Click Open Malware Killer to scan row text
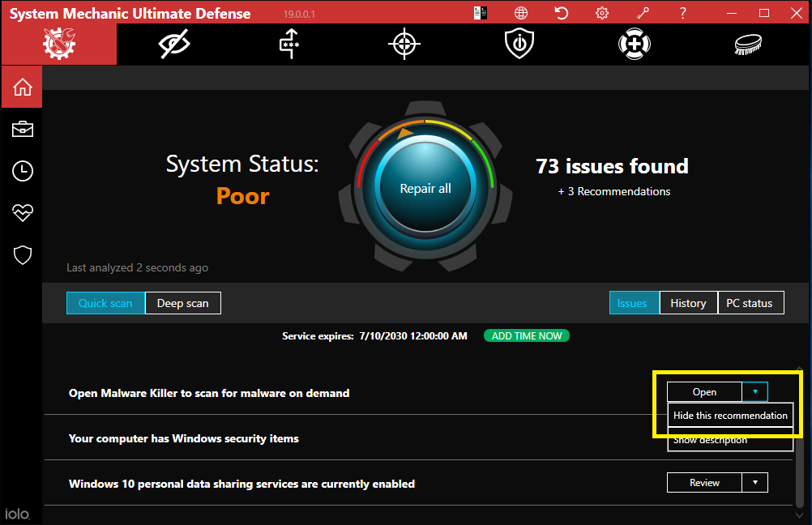Image resolution: width=812 pixels, height=525 pixels. click(209, 393)
